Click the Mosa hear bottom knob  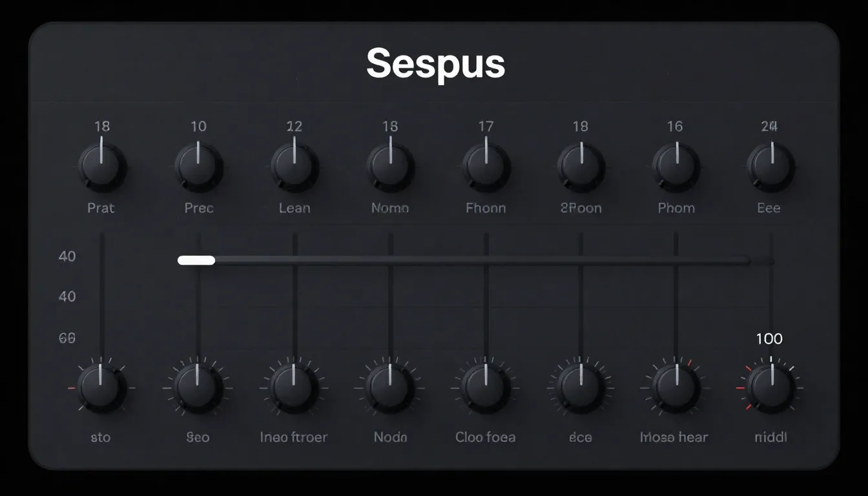[676, 387]
